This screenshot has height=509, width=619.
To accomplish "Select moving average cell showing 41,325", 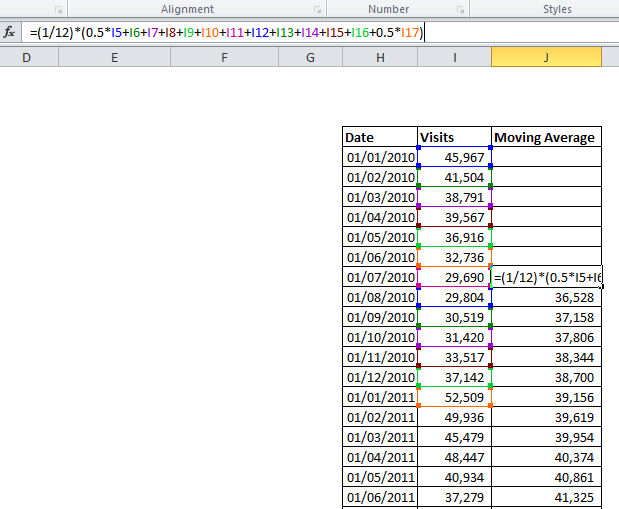I will [x=546, y=497].
